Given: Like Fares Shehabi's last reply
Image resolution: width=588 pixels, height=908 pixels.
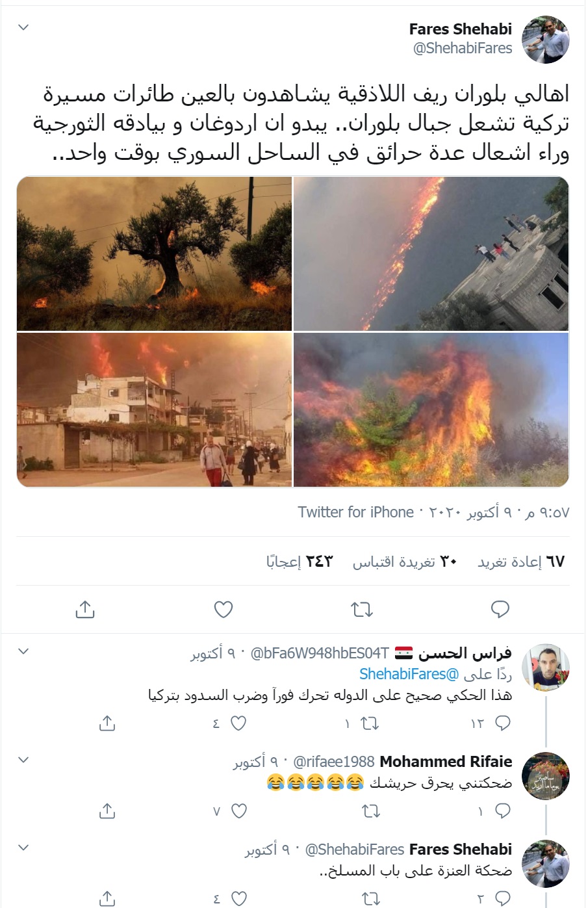Looking at the screenshot, I should coord(239,898).
